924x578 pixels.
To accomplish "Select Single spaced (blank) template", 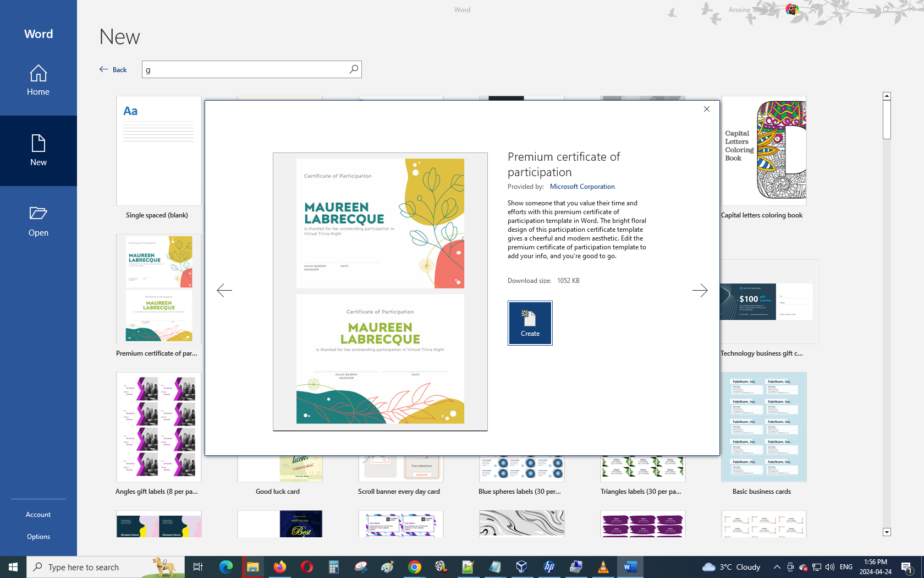I will [x=158, y=151].
